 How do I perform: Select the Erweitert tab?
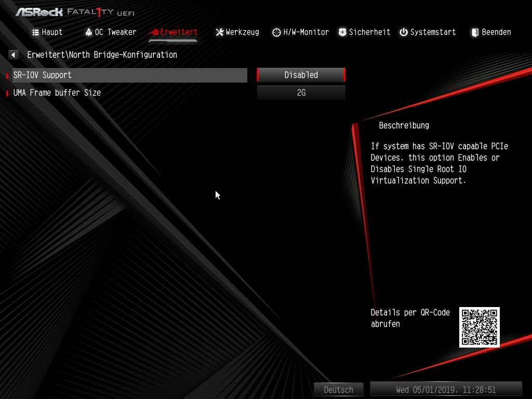pyautogui.click(x=175, y=32)
